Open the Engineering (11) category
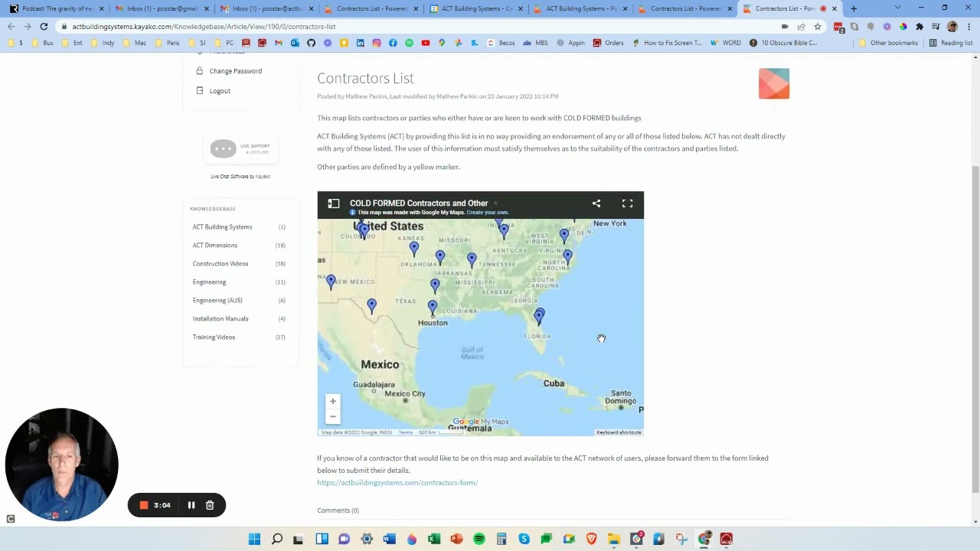This screenshot has width=980, height=551. click(209, 282)
